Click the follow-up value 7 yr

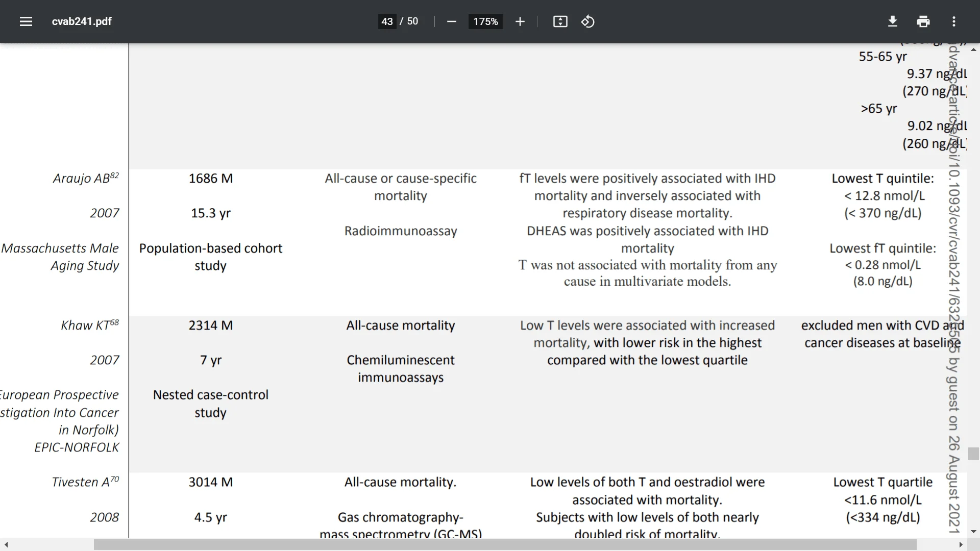point(211,360)
